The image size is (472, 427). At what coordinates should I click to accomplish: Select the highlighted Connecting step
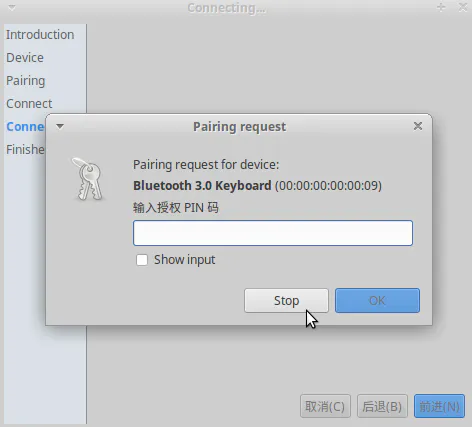pyautogui.click(x=25, y=127)
